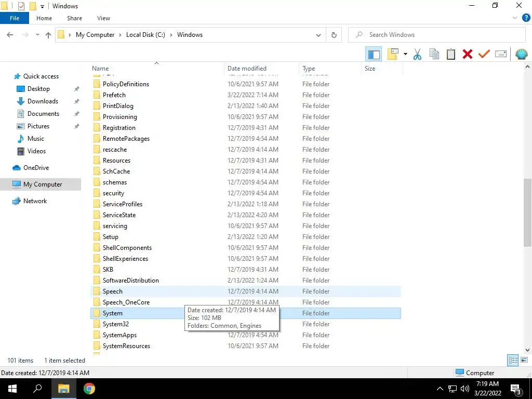Open the Windows Start menu
This screenshot has height=399, width=532.
coord(12,389)
